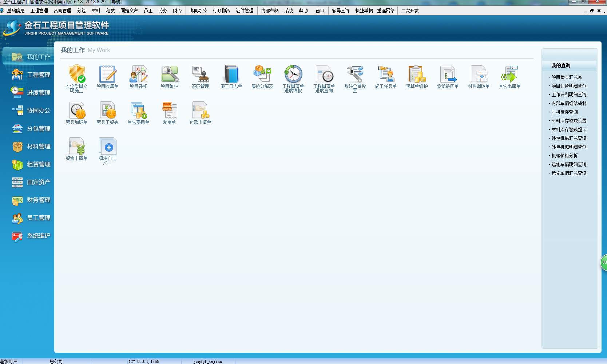Viewport: 607px width, 364px height.
Task: Open the 领导查询 menu
Action: pyautogui.click(x=341, y=11)
